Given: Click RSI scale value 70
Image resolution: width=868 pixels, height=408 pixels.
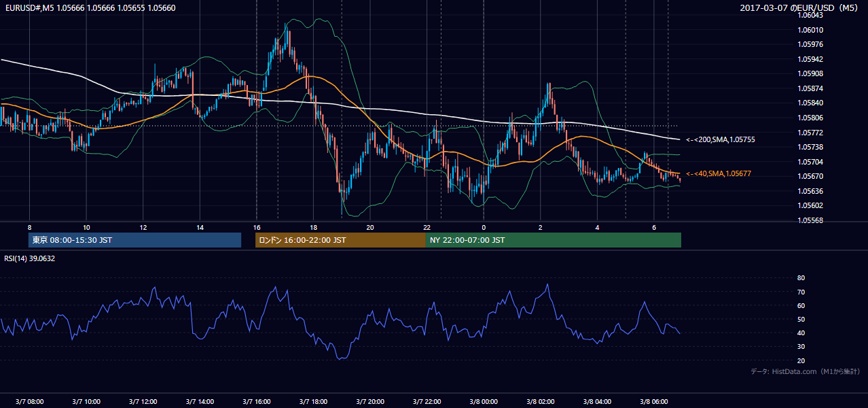Looking at the screenshot, I should 801,292.
